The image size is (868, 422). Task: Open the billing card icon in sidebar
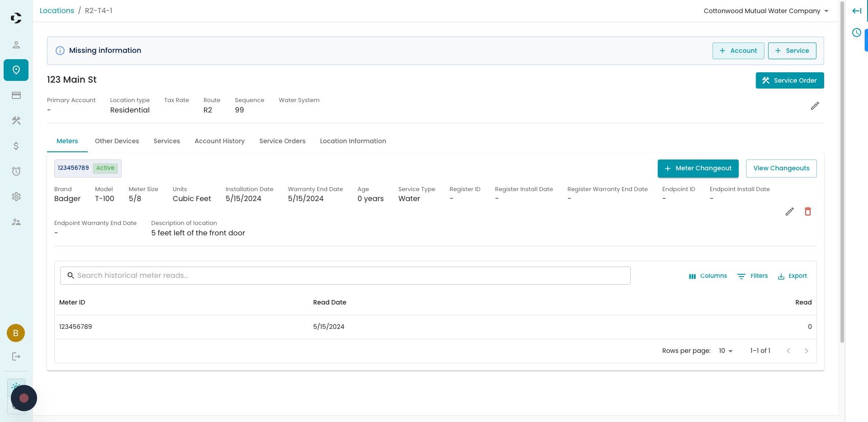coord(16,95)
